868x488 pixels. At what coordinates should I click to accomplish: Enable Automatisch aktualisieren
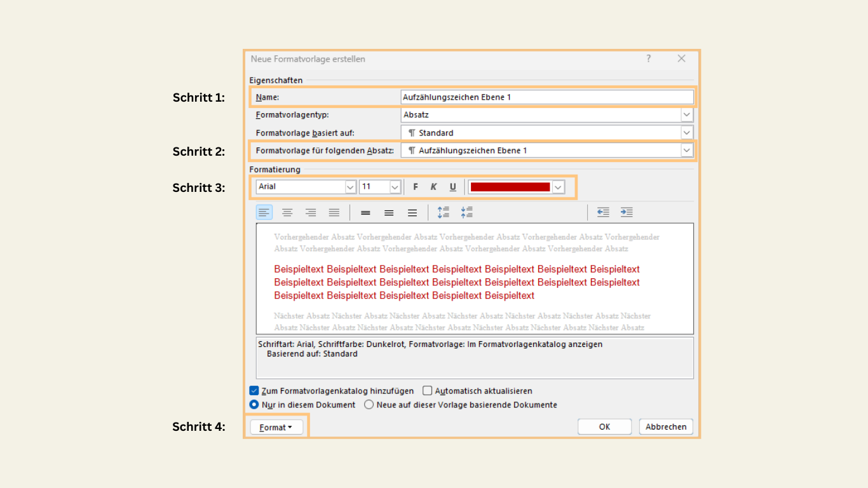tap(427, 390)
